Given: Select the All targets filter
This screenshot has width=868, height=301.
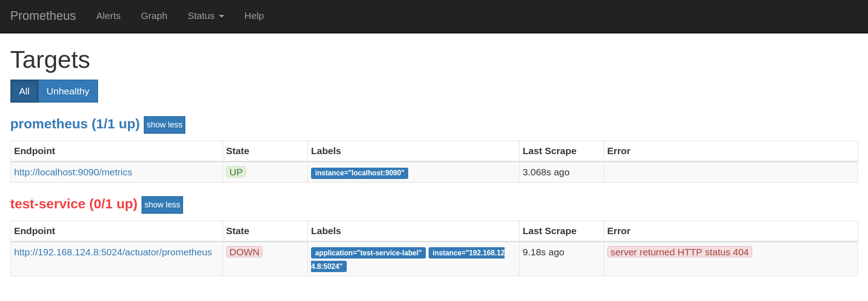Looking at the screenshot, I should coord(24,91).
